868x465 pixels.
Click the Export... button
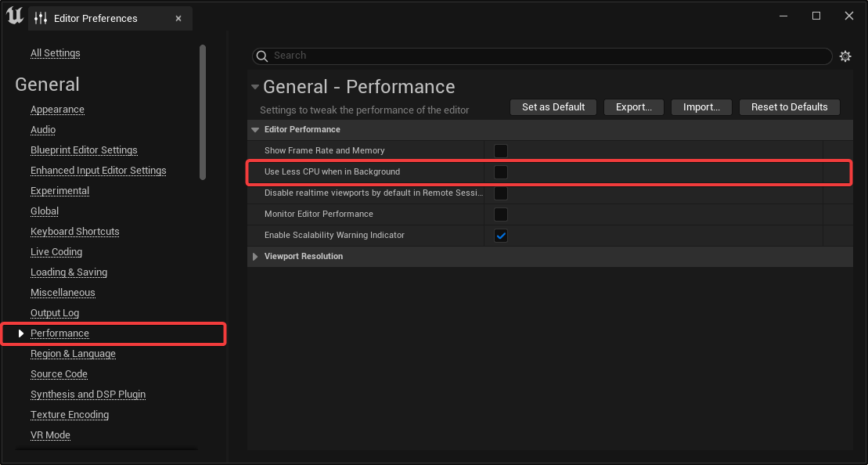(633, 107)
